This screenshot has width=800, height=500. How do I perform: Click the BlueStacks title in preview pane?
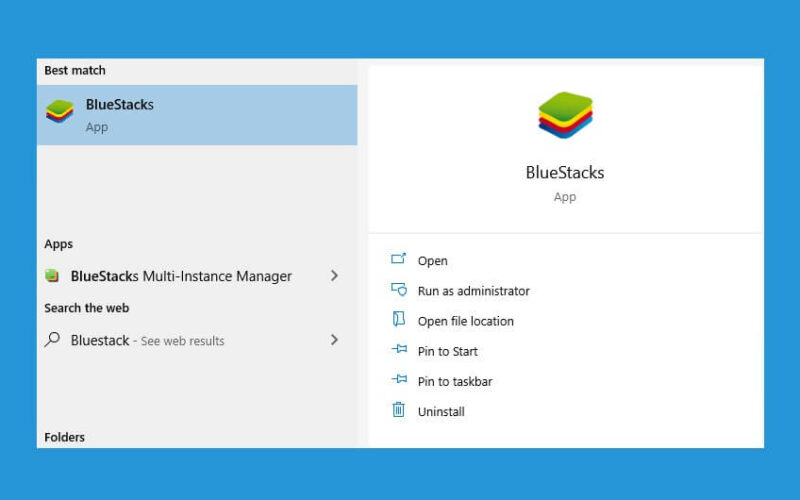(x=565, y=172)
